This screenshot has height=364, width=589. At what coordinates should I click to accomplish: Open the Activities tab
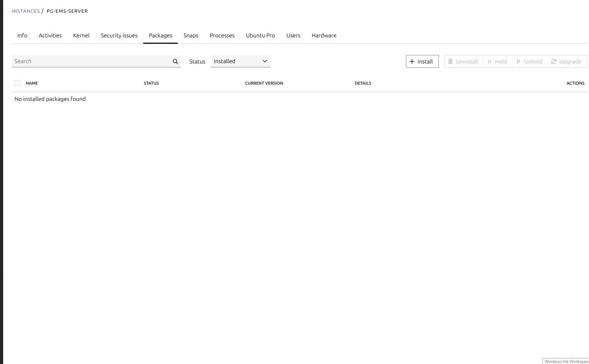click(50, 36)
